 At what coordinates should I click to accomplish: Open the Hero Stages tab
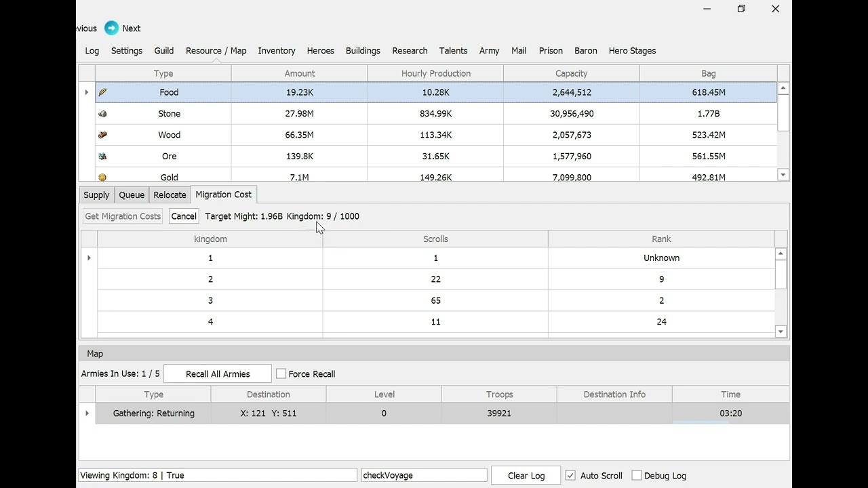click(632, 51)
